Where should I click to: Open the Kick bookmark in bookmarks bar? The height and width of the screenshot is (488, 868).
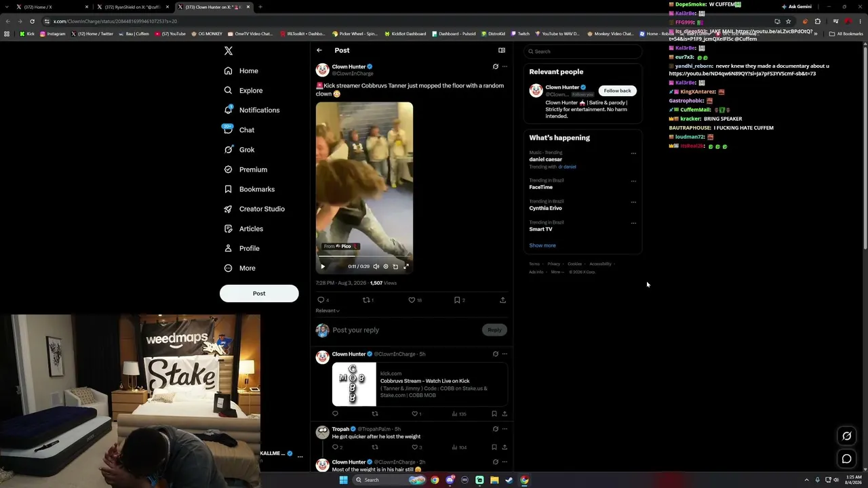pos(27,34)
